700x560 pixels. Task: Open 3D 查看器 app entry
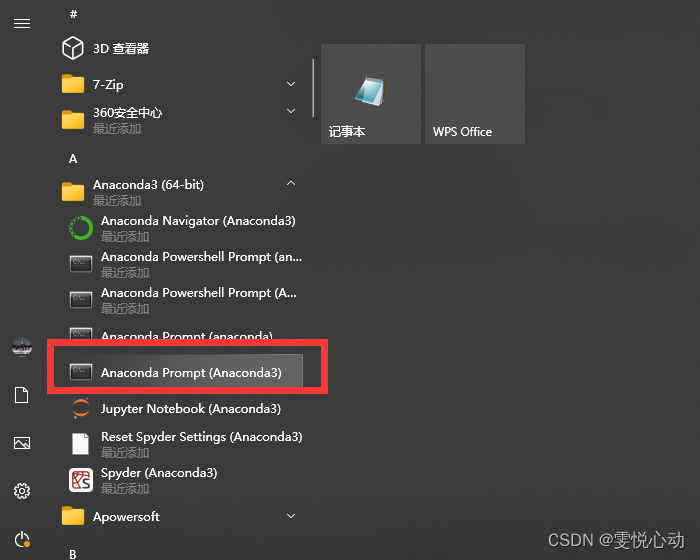[x=181, y=48]
